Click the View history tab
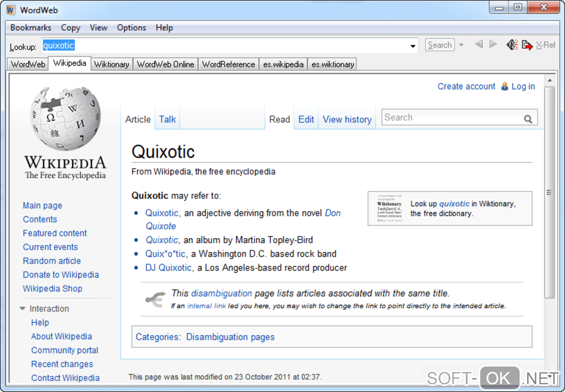 coord(347,119)
